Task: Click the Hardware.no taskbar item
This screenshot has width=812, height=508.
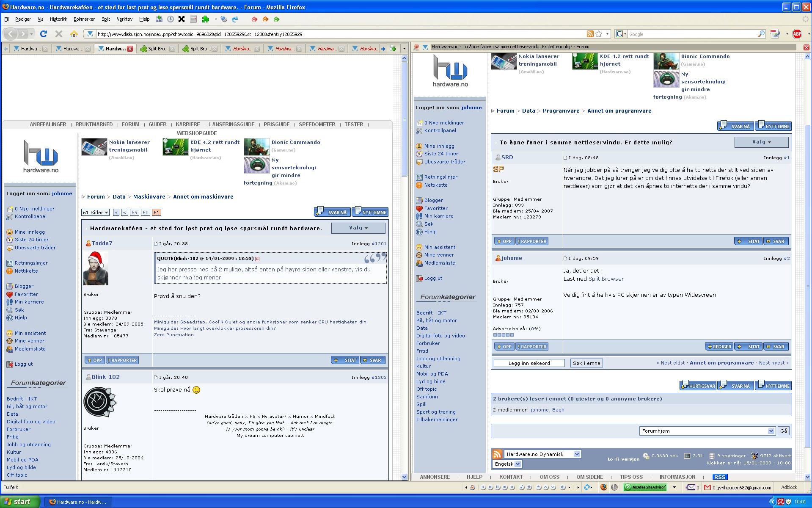Action: [78, 502]
